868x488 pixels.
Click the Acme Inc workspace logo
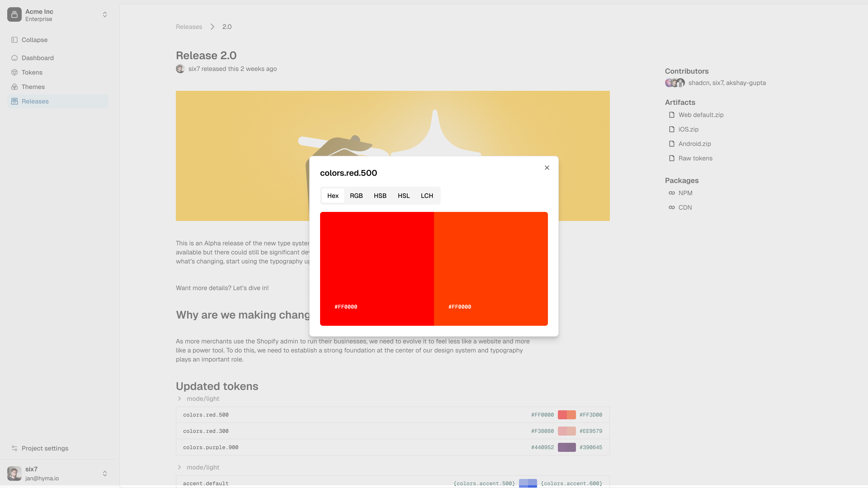click(x=14, y=14)
